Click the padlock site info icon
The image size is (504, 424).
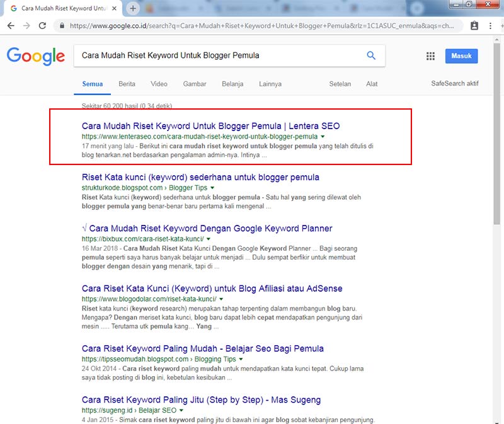62,26
